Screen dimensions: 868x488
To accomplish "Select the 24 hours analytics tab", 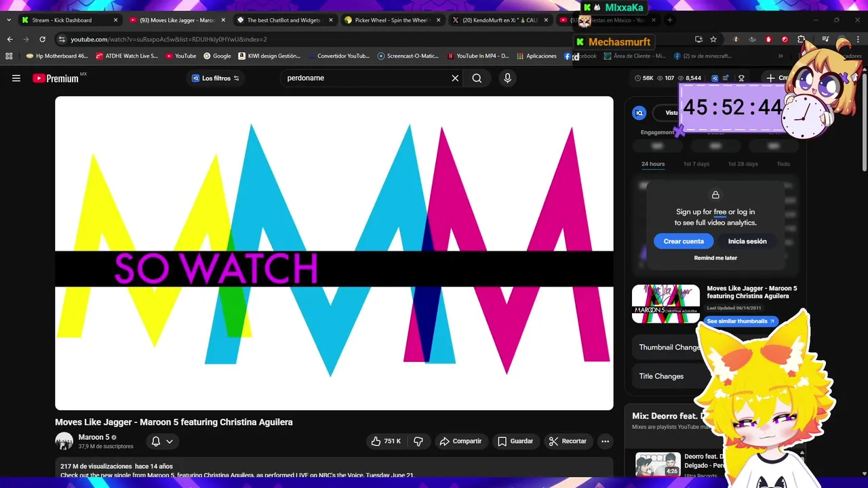I will (x=653, y=164).
